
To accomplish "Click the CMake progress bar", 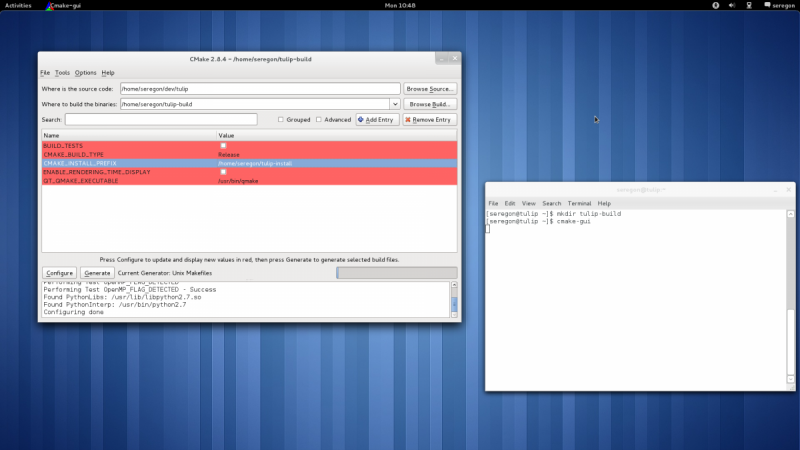I will pyautogui.click(x=396, y=273).
